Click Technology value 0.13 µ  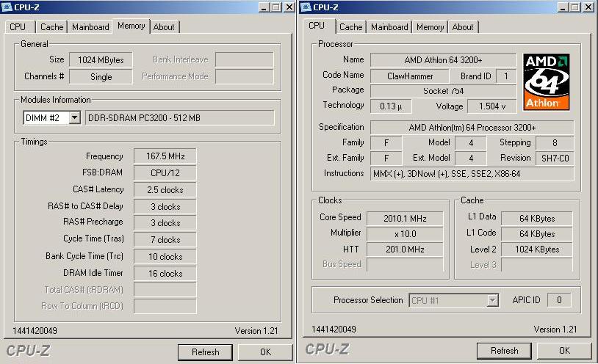(391, 106)
